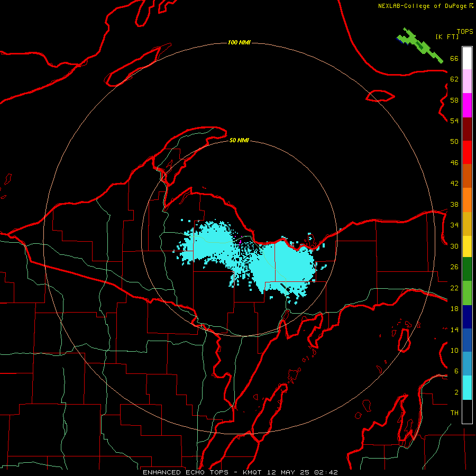Click the dark red 50-54K ft legend swatch
Screen dimensions: 476x476
coord(467,129)
